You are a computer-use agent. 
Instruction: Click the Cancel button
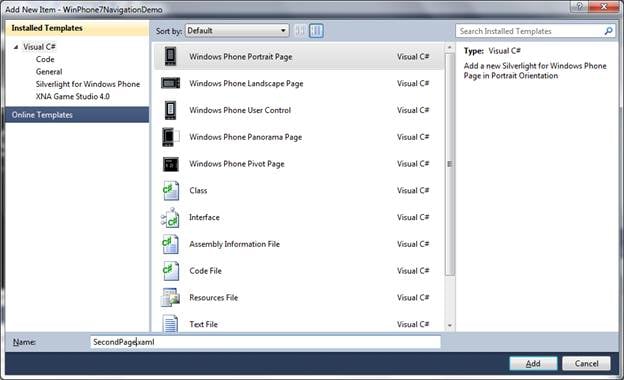click(x=586, y=363)
